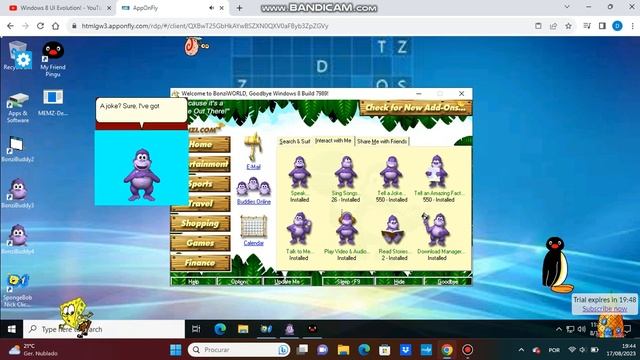Click the Pingu penguin desktop character

[556, 265]
